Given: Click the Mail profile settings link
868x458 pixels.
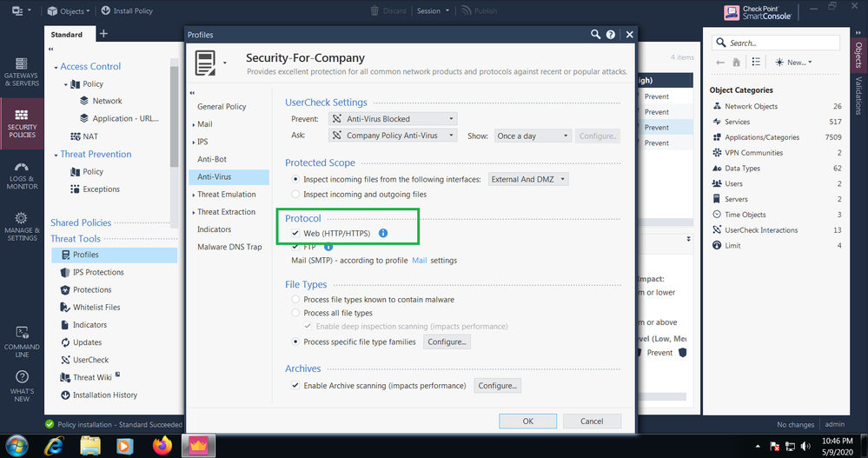Looking at the screenshot, I should click(419, 260).
